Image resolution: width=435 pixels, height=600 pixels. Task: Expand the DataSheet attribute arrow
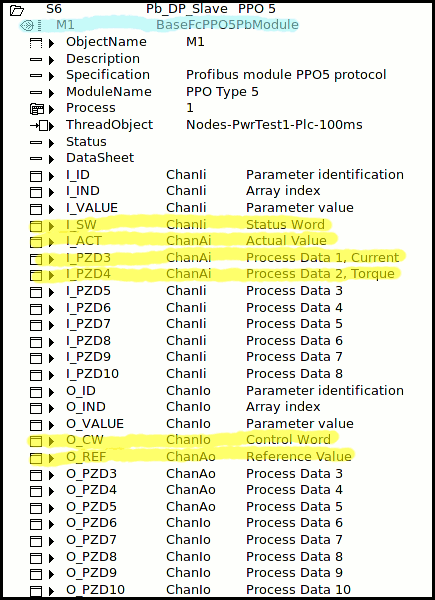[x=52, y=159]
